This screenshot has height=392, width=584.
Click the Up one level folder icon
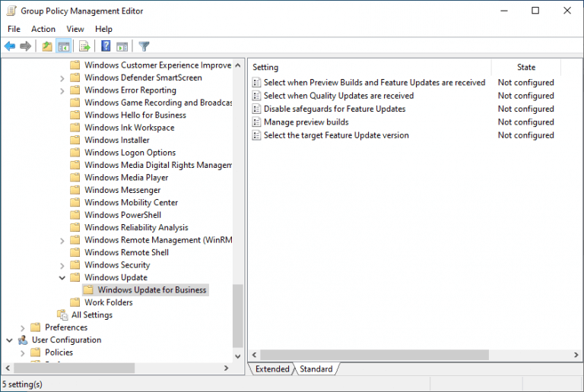[47, 46]
